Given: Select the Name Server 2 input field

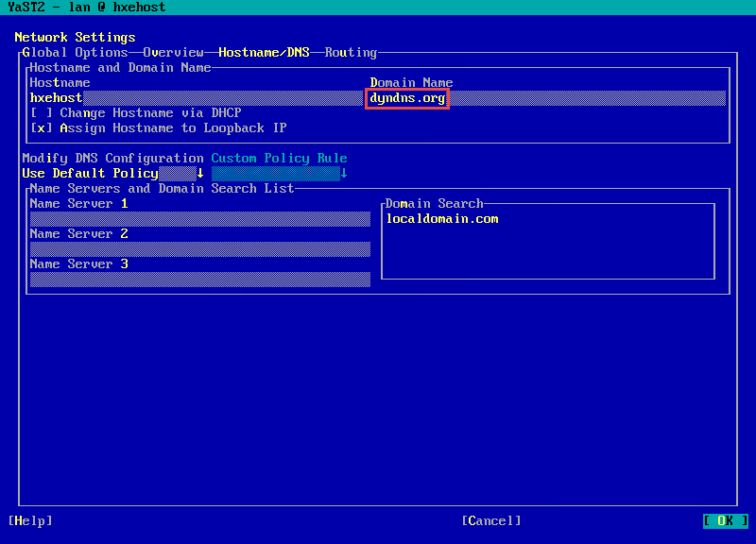Looking at the screenshot, I should [199, 249].
